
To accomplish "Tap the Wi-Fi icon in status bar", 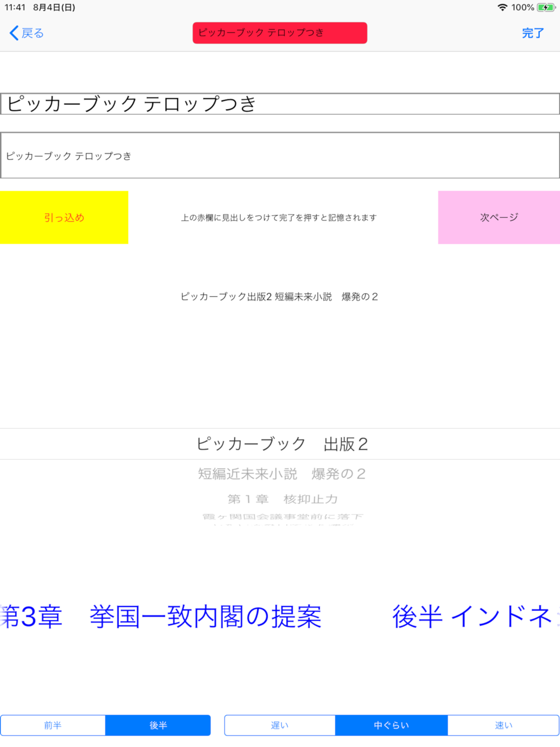I will click(502, 7).
